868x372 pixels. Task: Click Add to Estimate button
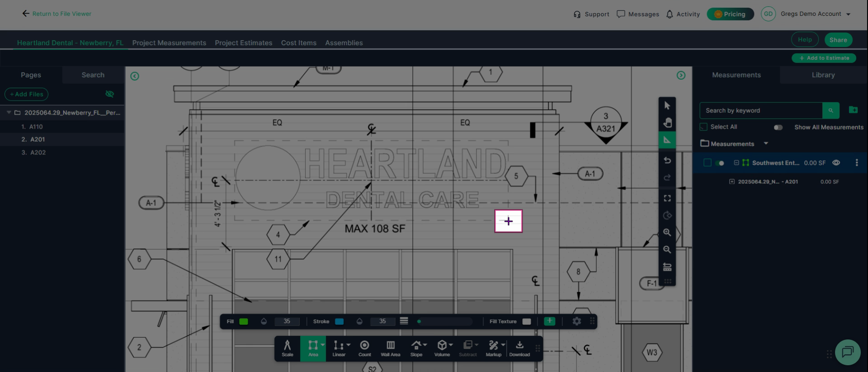coord(824,58)
